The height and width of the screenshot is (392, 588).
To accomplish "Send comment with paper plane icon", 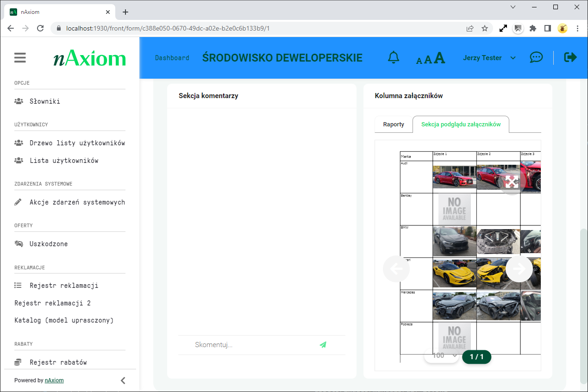I will pyautogui.click(x=323, y=345).
